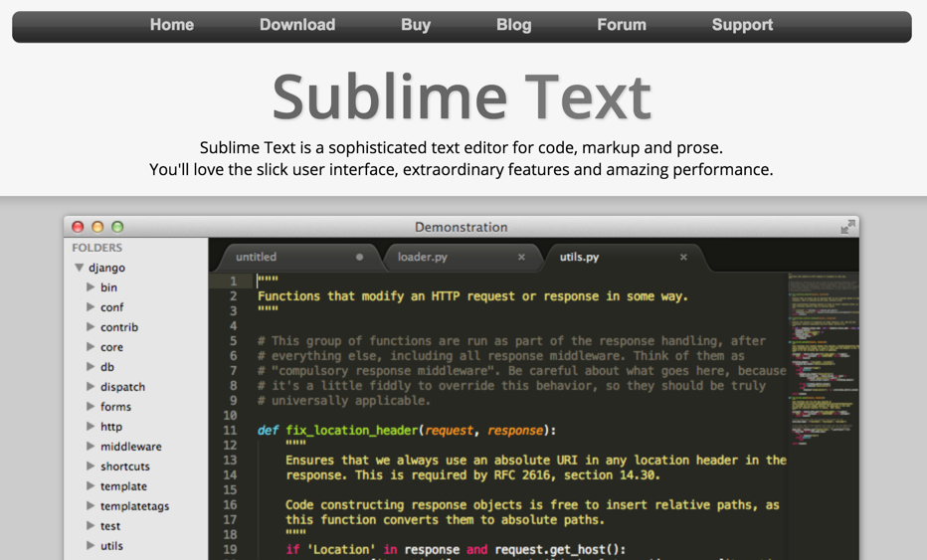Open the Support page
The height and width of the screenshot is (560, 927).
click(x=742, y=25)
